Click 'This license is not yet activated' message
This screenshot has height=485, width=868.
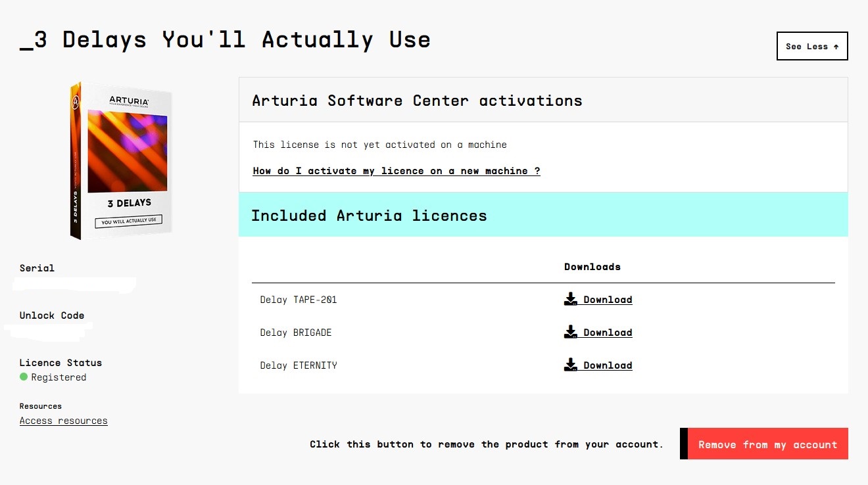380,145
